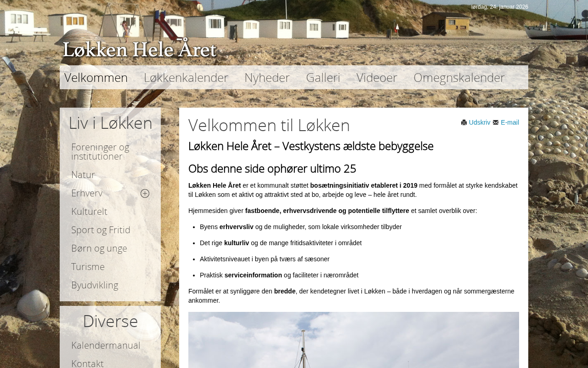Click the E-mail link
This screenshot has height=368, width=588.
(510, 122)
